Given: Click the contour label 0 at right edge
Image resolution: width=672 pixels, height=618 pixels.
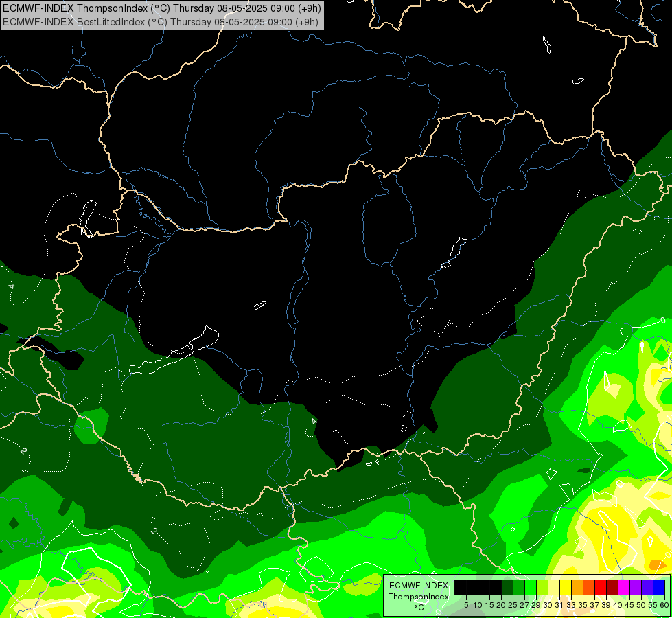Looking at the screenshot, I should click(663, 321).
